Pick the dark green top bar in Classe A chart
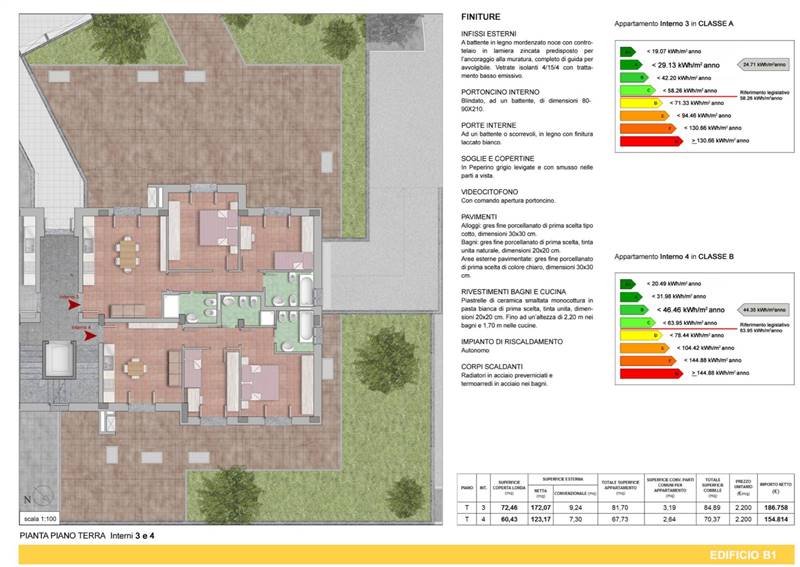The image size is (800, 567). click(627, 50)
